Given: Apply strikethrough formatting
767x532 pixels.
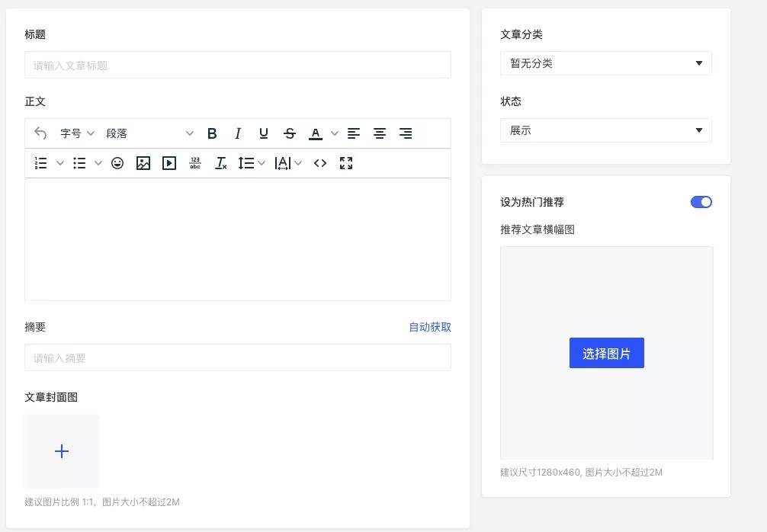Looking at the screenshot, I should [x=290, y=133].
